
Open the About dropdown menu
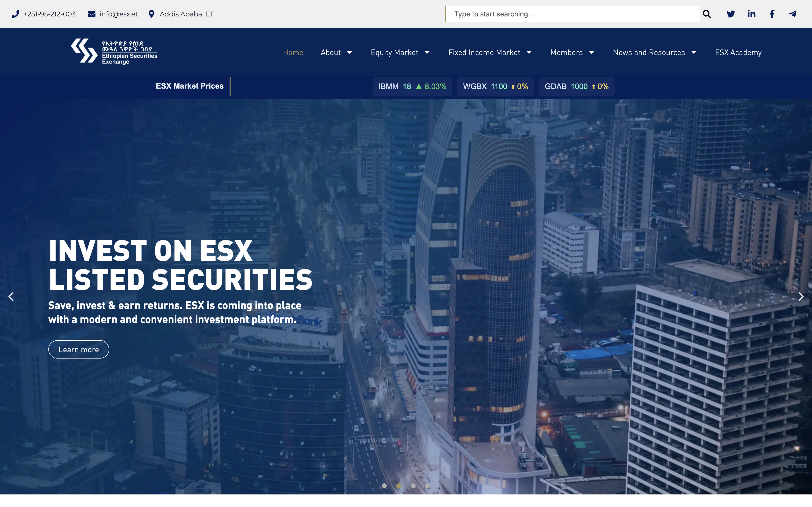click(335, 52)
